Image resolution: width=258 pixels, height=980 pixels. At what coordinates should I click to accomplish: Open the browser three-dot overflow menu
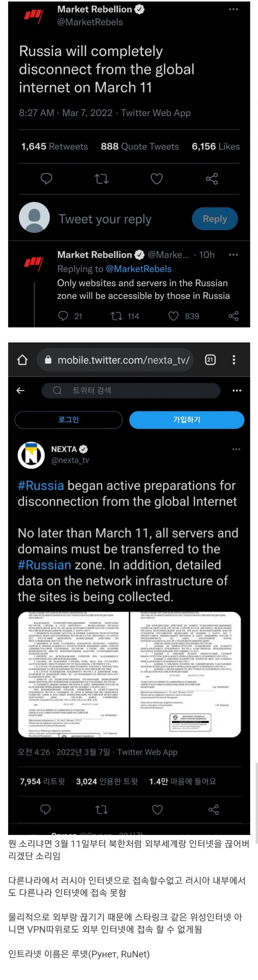point(234,360)
